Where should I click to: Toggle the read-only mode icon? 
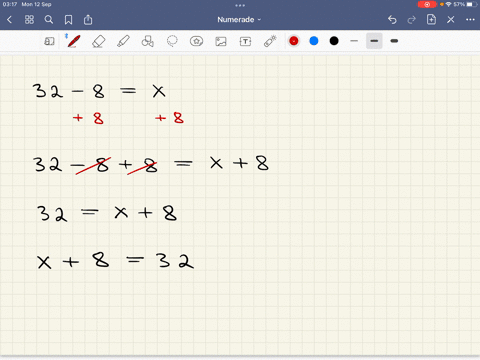tap(49, 41)
